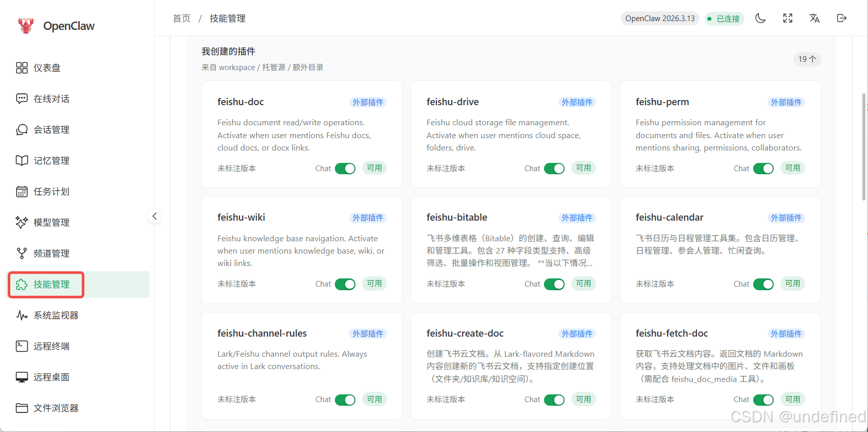Click 可用 badge on feishu-bitable card

click(x=584, y=284)
